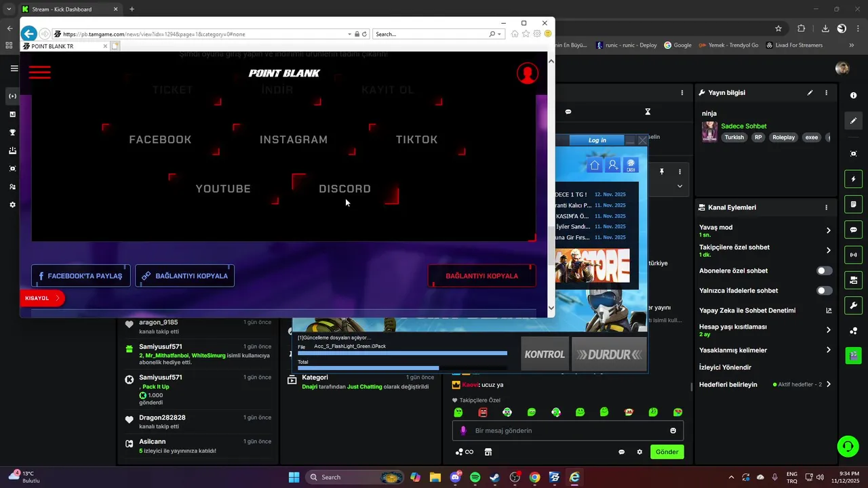Viewport: 868px width, 488px height.
Task: Open the YOUTUBE link tile
Action: pos(223,189)
